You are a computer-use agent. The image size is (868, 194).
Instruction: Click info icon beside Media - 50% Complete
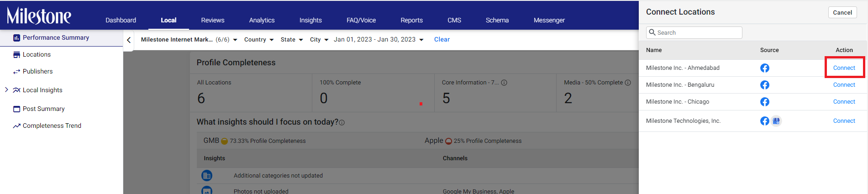click(628, 83)
